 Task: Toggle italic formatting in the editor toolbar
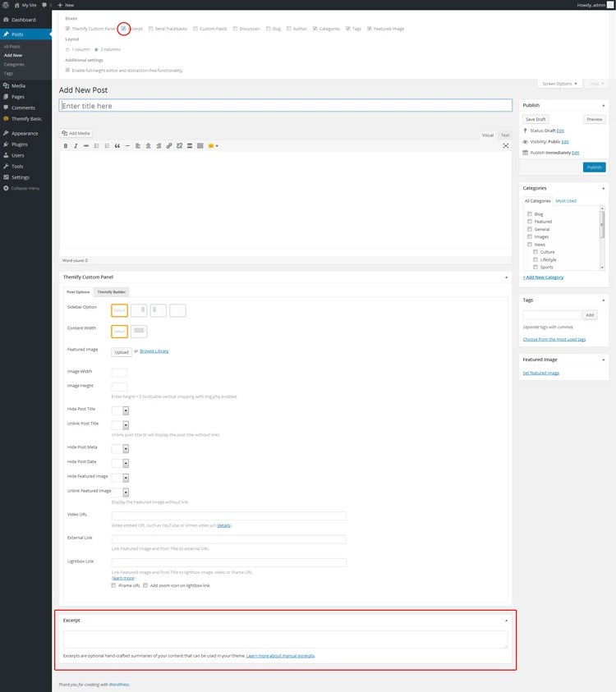[76, 145]
